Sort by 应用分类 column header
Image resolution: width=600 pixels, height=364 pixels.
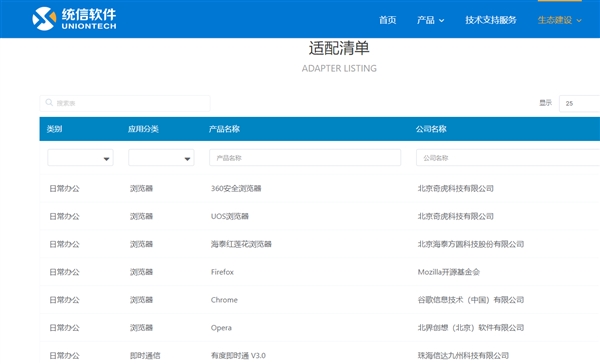click(143, 129)
